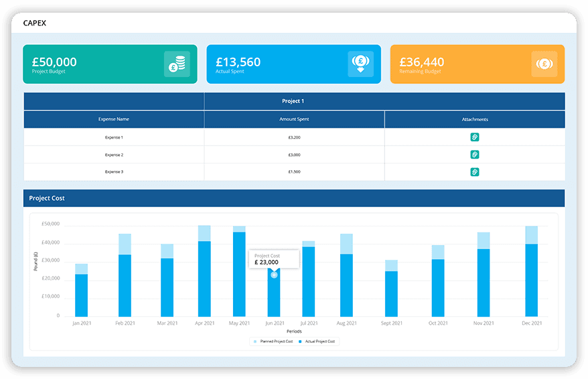Toggle Planned Project Cost legend entry

click(x=273, y=342)
